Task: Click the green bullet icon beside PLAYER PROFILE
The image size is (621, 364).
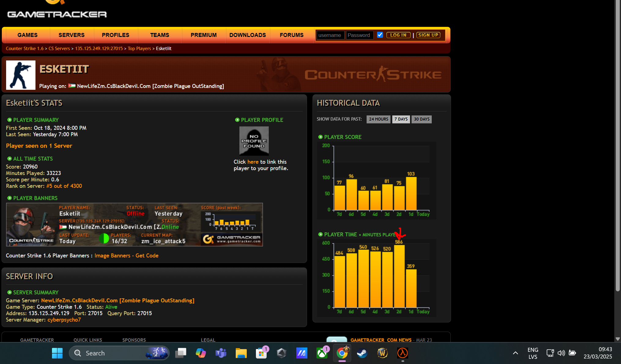Action: coord(237,120)
